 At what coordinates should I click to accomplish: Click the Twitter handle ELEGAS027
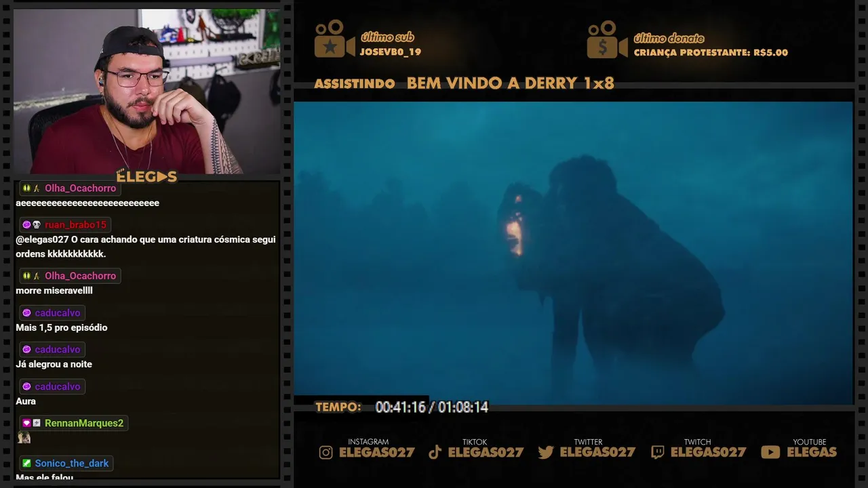click(x=598, y=453)
